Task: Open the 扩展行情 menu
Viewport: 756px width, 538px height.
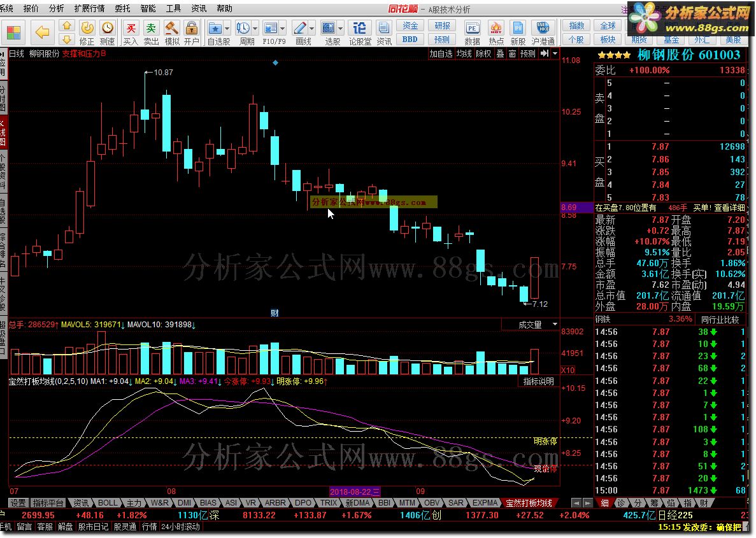Action: click(x=89, y=8)
